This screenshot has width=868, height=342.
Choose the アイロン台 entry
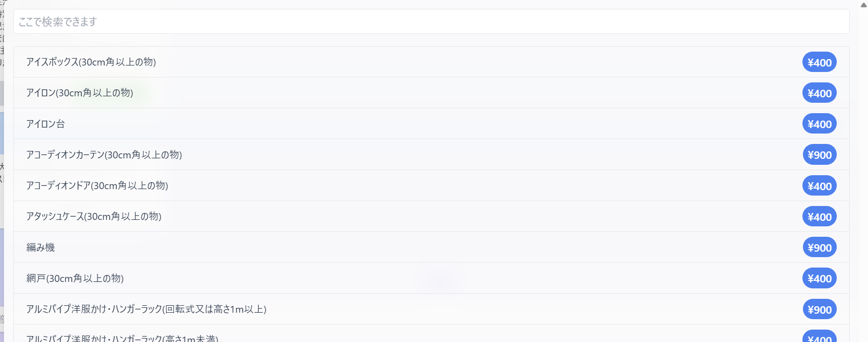tap(46, 124)
